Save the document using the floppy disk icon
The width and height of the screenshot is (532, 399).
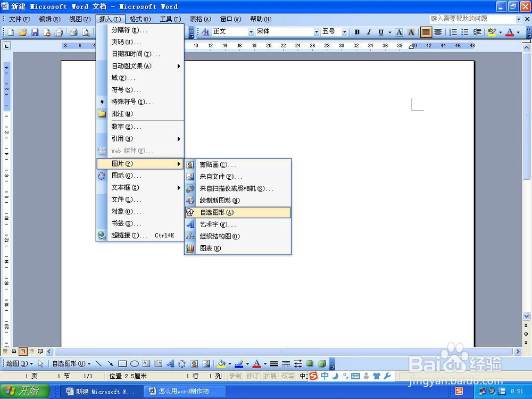coord(35,32)
